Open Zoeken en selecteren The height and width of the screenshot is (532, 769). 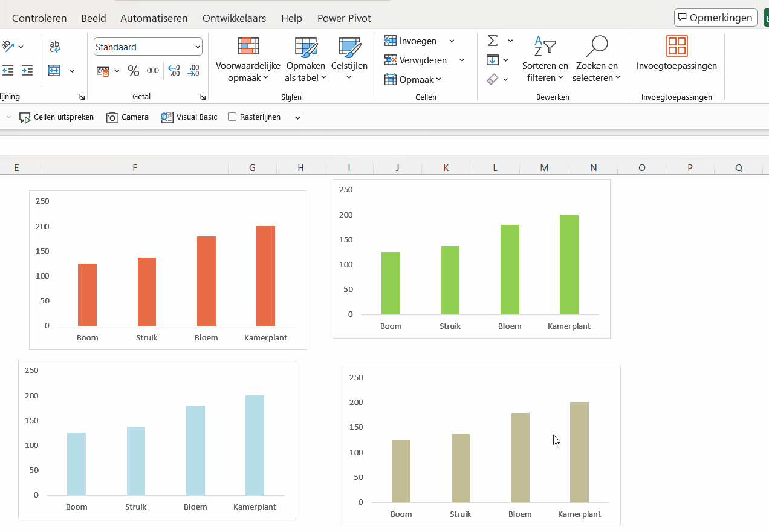(x=597, y=59)
